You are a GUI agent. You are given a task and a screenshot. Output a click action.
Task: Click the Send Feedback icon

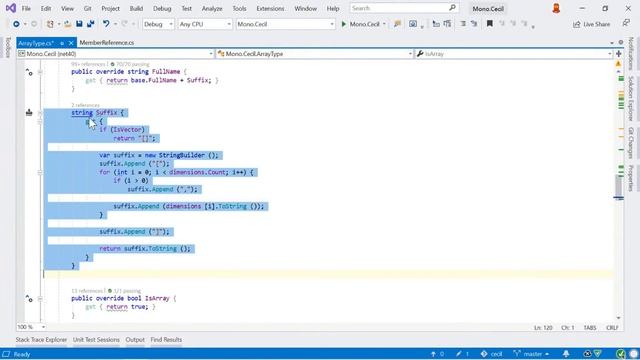tap(626, 23)
